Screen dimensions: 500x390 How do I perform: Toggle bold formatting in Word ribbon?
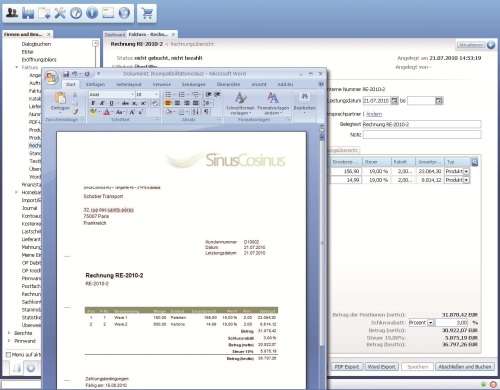pos(93,103)
